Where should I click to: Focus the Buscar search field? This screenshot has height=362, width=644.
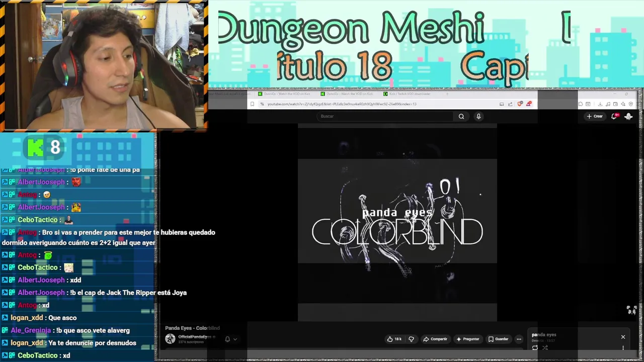[x=386, y=116]
